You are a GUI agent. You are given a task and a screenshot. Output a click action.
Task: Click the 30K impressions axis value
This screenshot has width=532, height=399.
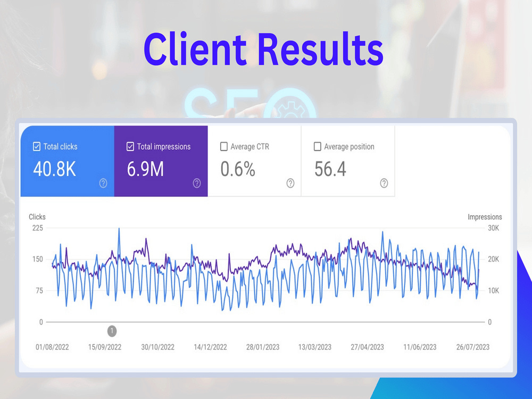click(494, 228)
